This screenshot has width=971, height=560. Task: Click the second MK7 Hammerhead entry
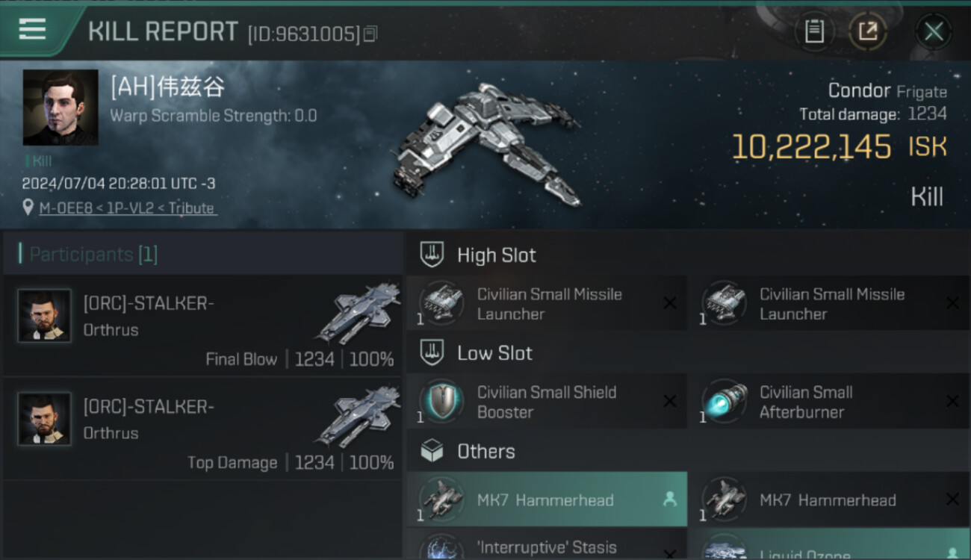831,500
